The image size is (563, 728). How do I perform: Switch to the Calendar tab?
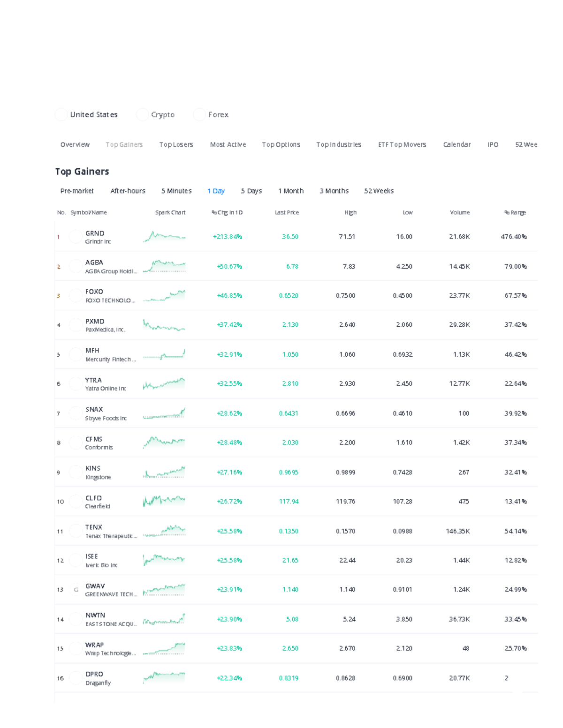click(x=457, y=144)
